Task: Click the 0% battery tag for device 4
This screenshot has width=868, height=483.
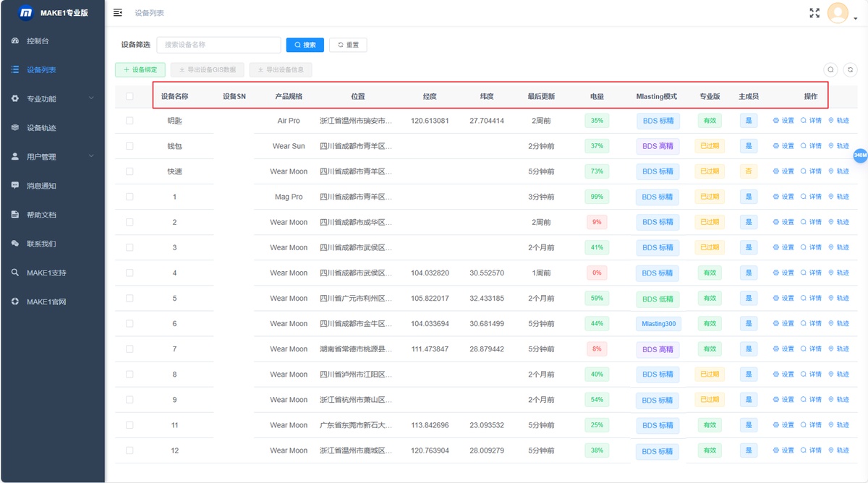Action: pyautogui.click(x=597, y=273)
